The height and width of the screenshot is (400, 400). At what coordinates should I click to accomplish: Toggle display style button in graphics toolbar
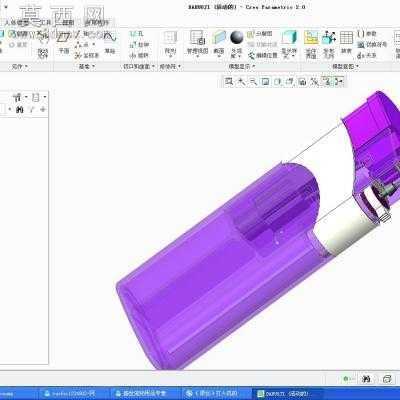tap(278, 81)
